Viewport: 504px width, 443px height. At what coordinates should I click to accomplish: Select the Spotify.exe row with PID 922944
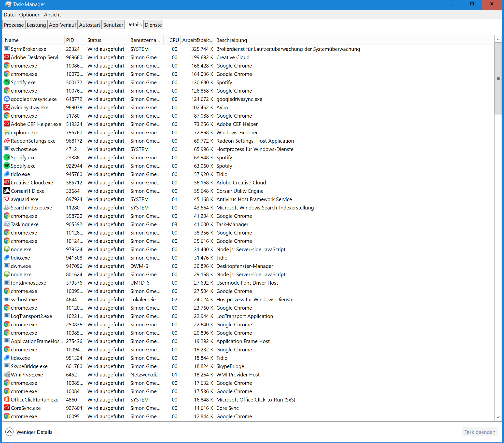click(248, 166)
